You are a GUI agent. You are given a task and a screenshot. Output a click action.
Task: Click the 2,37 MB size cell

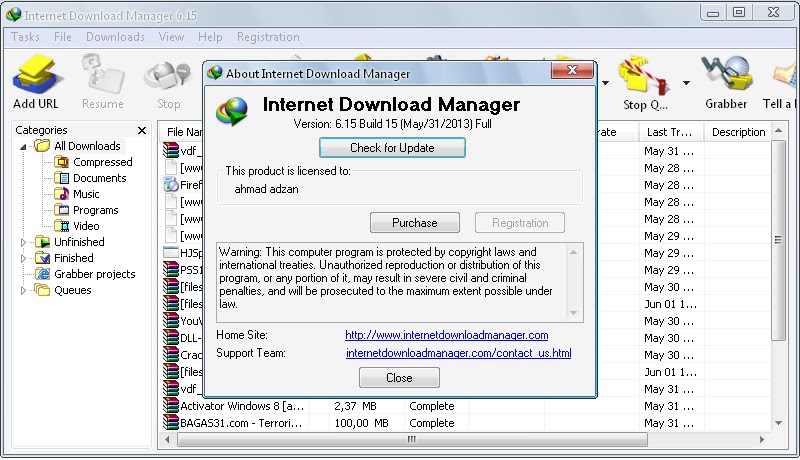[355, 406]
